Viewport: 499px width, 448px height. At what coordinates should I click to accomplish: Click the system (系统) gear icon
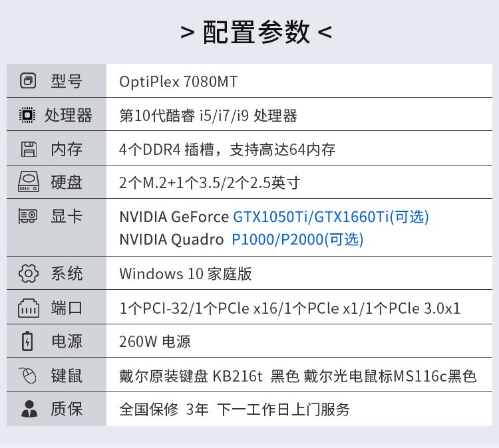point(29,273)
